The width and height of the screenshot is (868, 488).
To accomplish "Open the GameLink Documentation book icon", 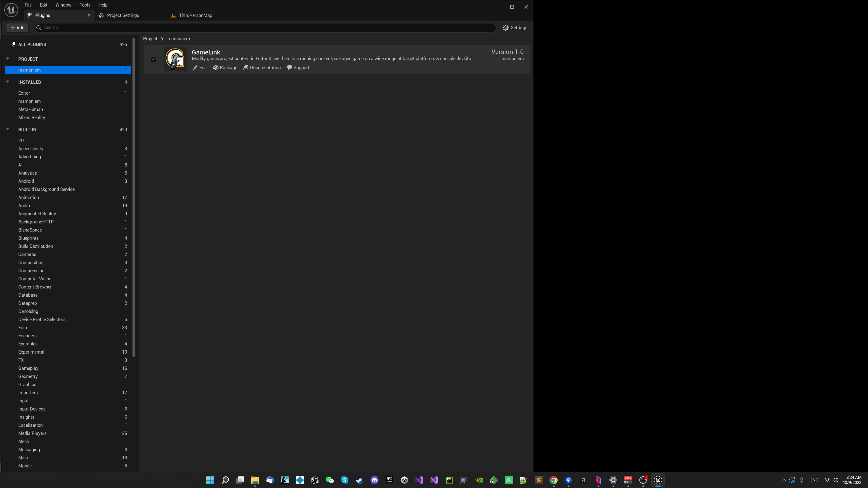I will [246, 68].
